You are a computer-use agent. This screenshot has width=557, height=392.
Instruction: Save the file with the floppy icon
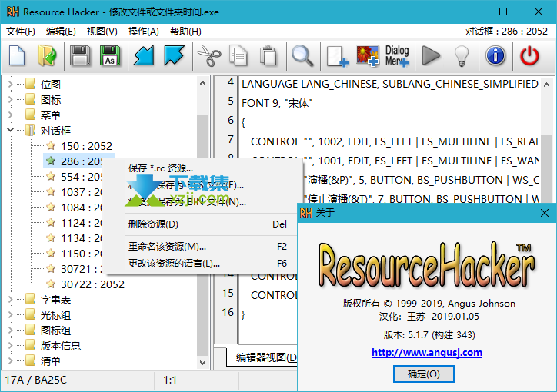tap(80, 55)
